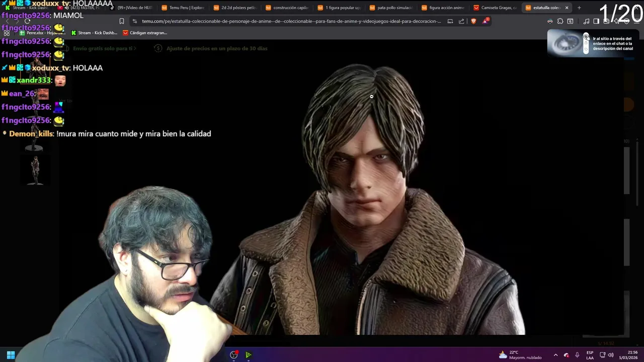Click the search-in-page extension icon

pos(570,21)
